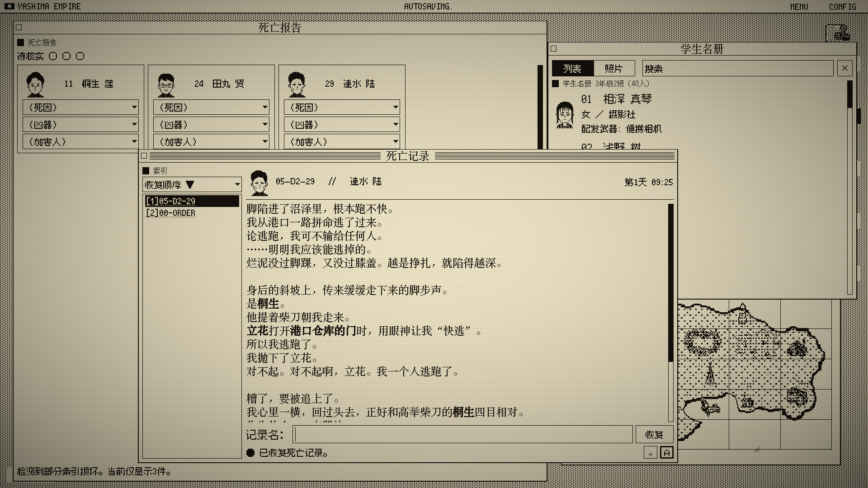Screen dimensions: 868x488
Task: Click the 相泽 真琴 portrait in the student roster
Action: pos(565,115)
